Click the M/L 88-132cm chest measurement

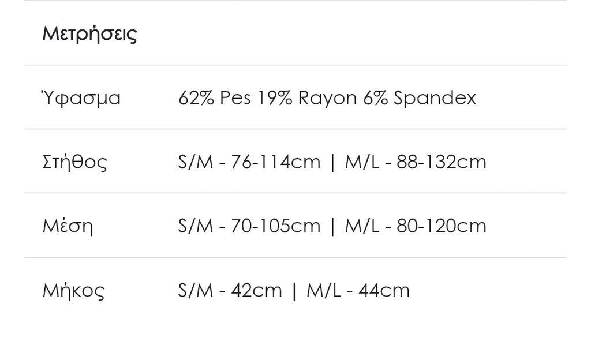tap(416, 162)
